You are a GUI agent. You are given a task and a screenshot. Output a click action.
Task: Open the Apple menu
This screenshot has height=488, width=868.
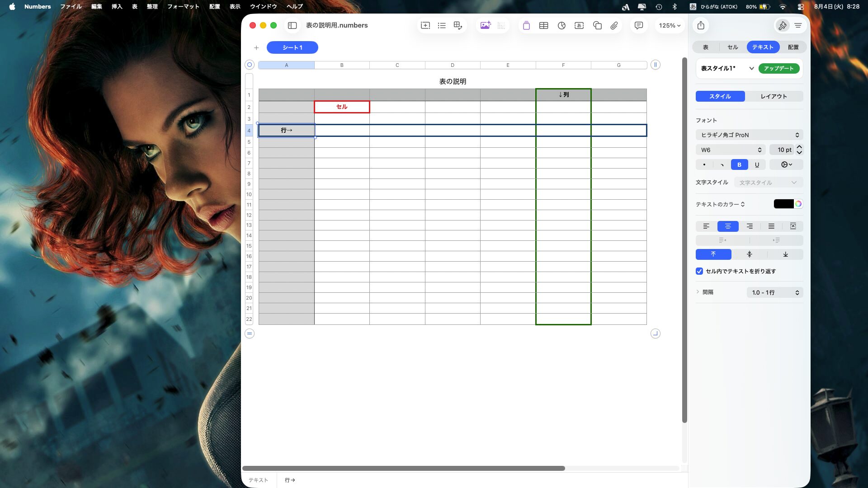12,7
